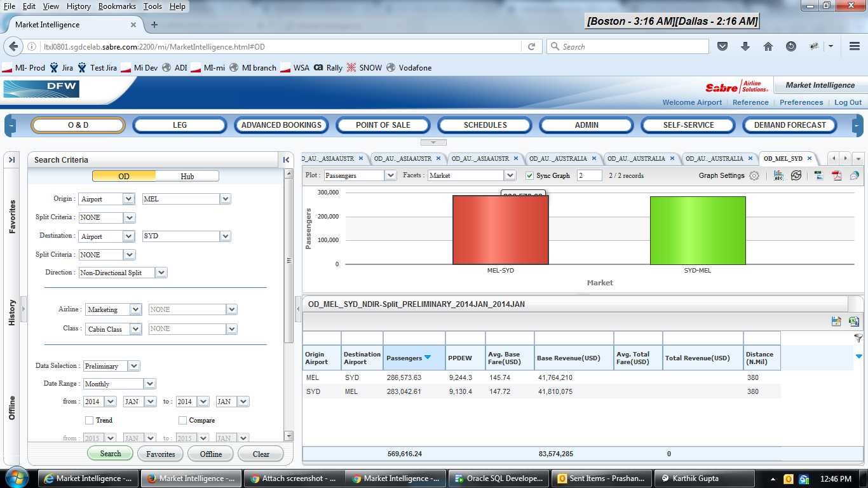
Task: Export graph as image icon
Action: [819, 176]
